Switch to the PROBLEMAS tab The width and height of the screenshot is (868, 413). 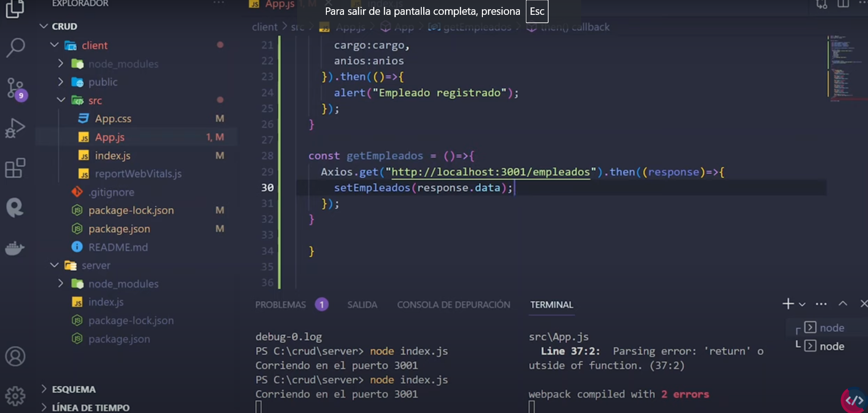point(281,305)
